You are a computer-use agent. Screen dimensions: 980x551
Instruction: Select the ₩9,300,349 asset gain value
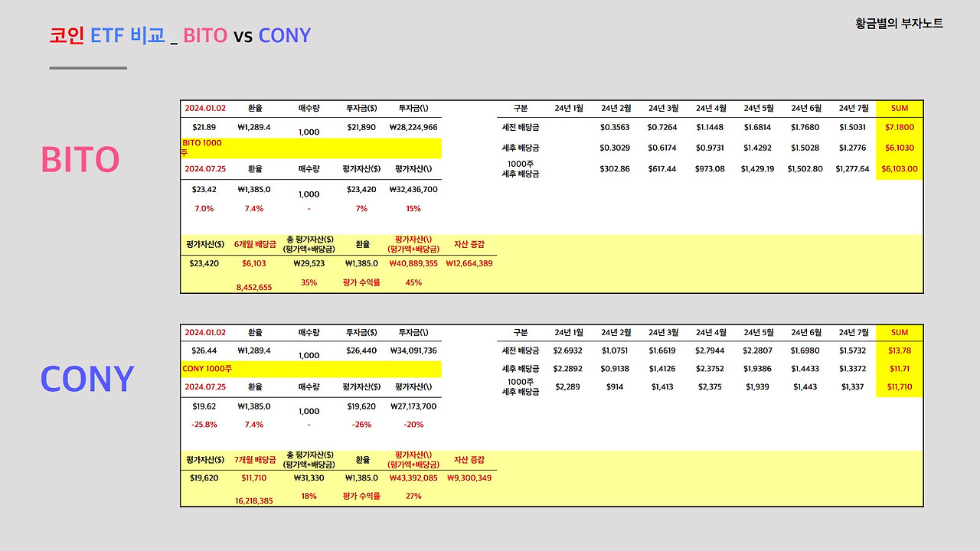pyautogui.click(x=471, y=477)
